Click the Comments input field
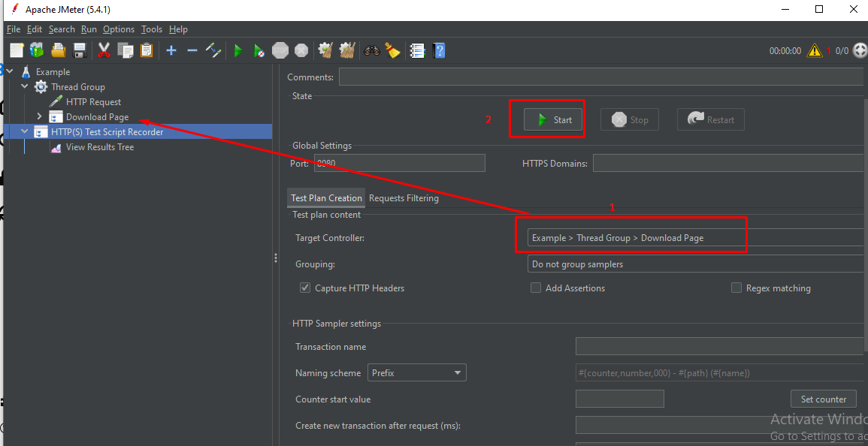The width and height of the screenshot is (868, 446). tap(601, 77)
